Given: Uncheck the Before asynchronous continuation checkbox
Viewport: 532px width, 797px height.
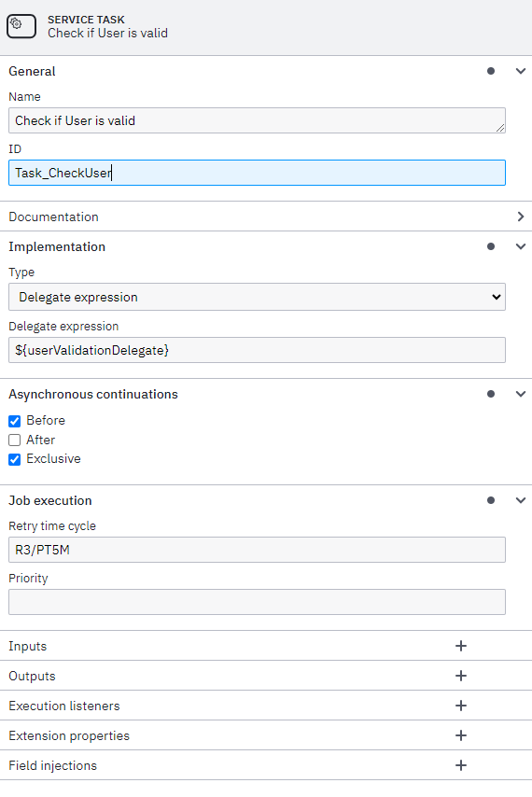Looking at the screenshot, I should (15, 421).
